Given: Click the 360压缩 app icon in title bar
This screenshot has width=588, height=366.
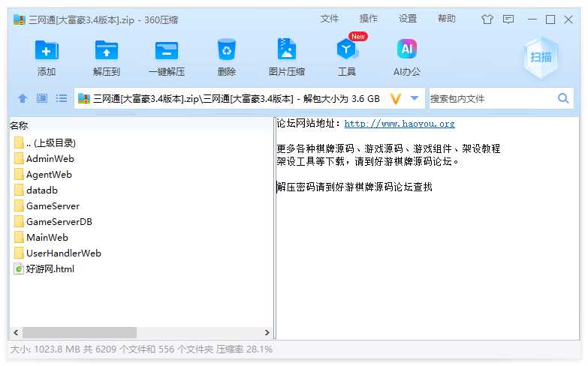Looking at the screenshot, I should (19, 19).
